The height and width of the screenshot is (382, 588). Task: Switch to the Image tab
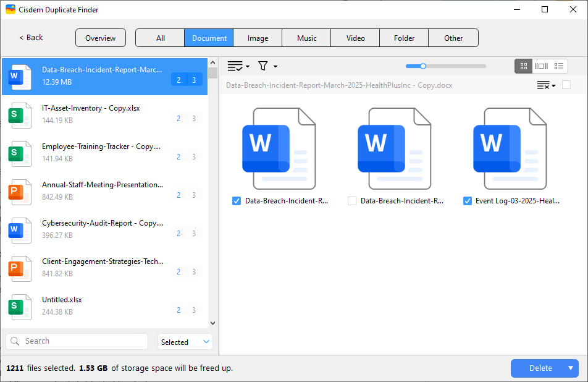click(x=257, y=38)
